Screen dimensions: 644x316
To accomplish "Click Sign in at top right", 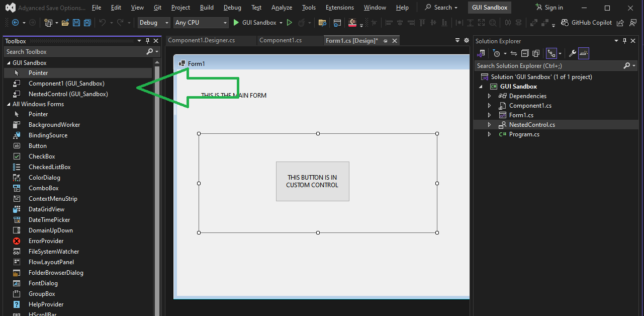I will pyautogui.click(x=549, y=8).
